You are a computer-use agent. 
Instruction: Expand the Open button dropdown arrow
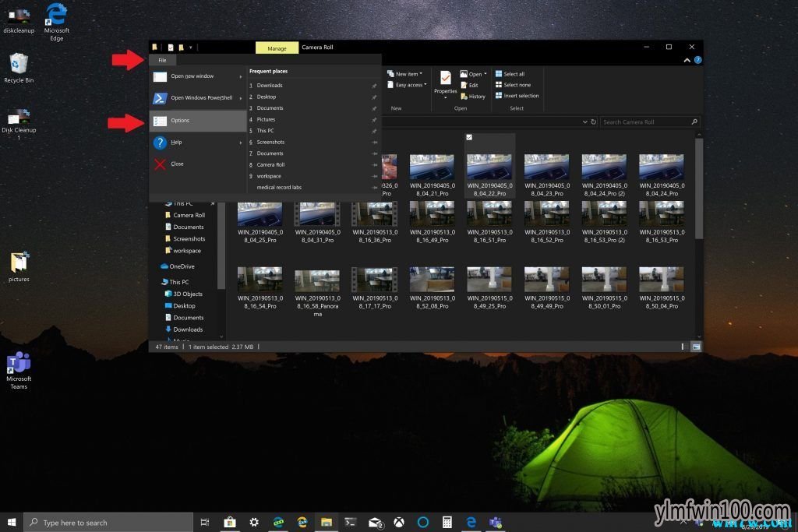click(486, 74)
